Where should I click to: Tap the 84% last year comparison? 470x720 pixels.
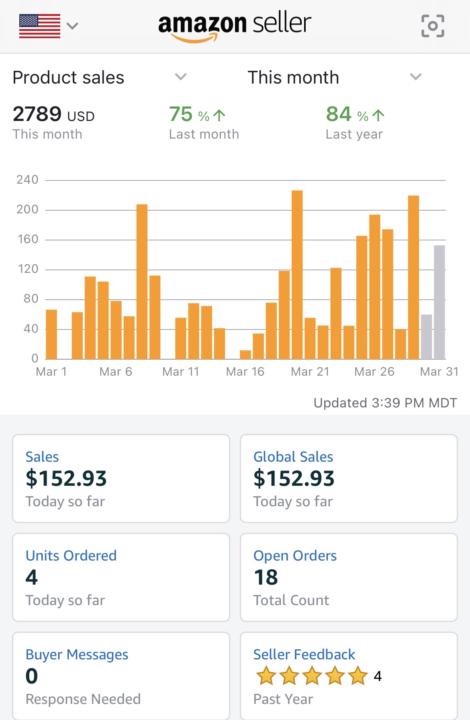[355, 123]
